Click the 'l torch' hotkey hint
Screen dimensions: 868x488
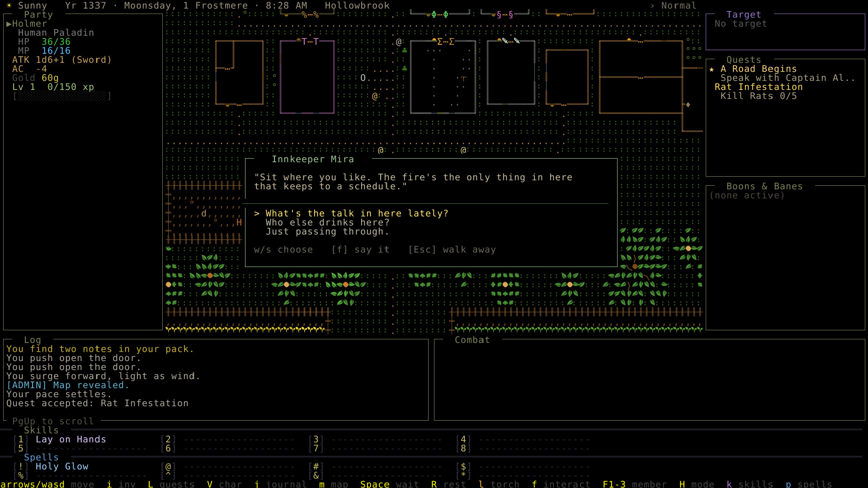499,484
